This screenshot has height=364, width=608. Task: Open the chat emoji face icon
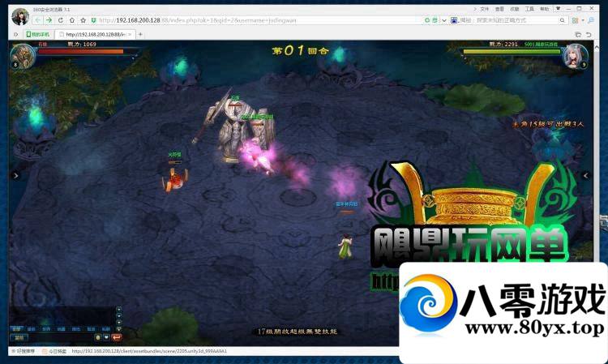pyautogui.click(x=98, y=337)
